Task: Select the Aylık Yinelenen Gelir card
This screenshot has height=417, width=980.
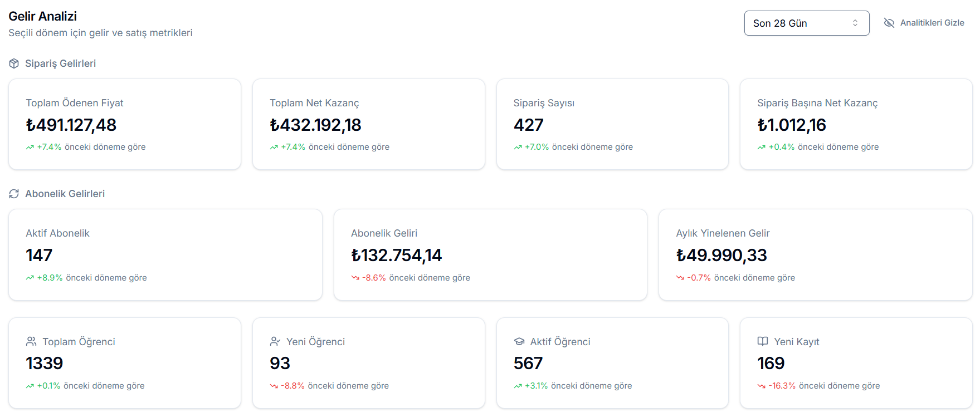Action: point(815,254)
